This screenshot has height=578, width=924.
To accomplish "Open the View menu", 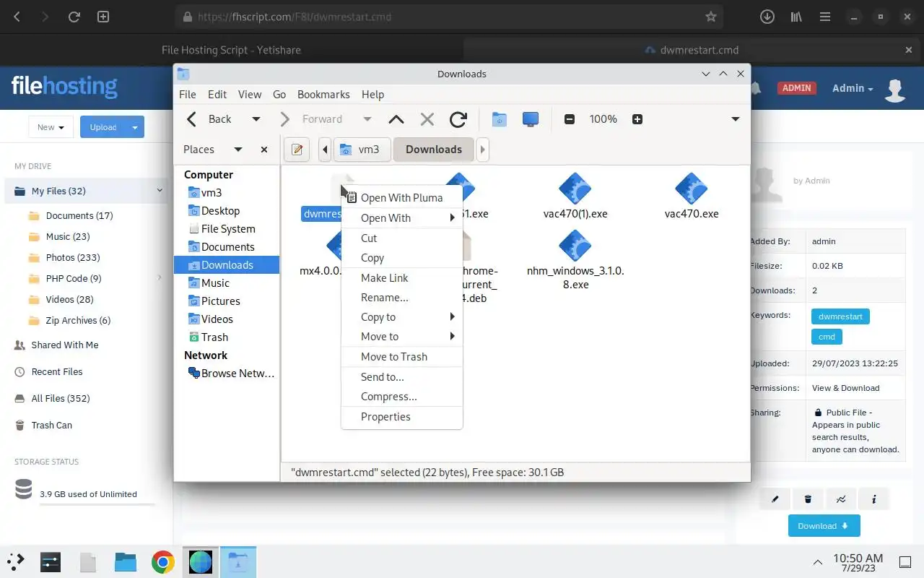I will (250, 95).
